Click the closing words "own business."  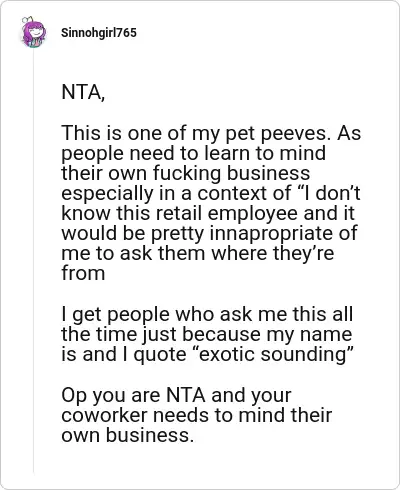pyautogui.click(x=128, y=435)
